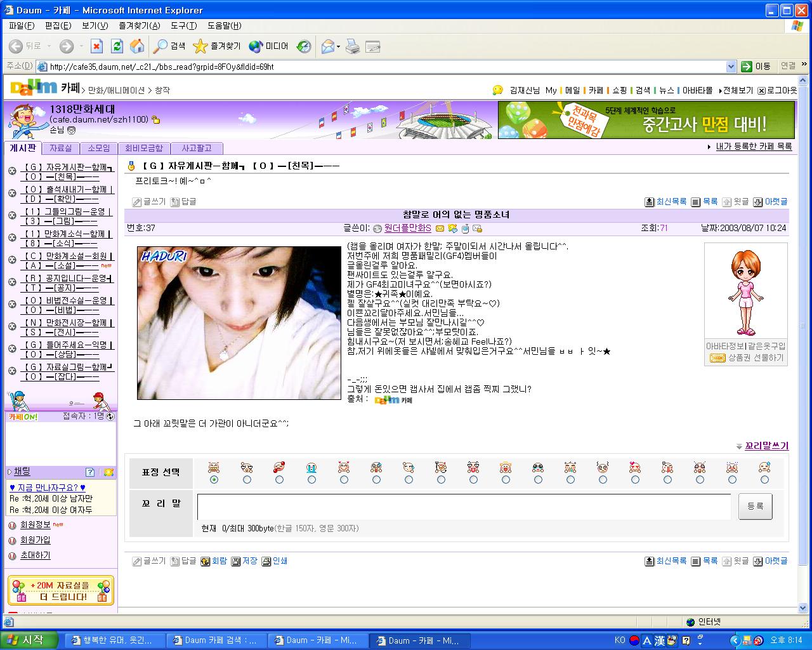Viewport: 812px width, 650px height.
Task: Select the sixth emoticon radio button
Action: (x=376, y=479)
